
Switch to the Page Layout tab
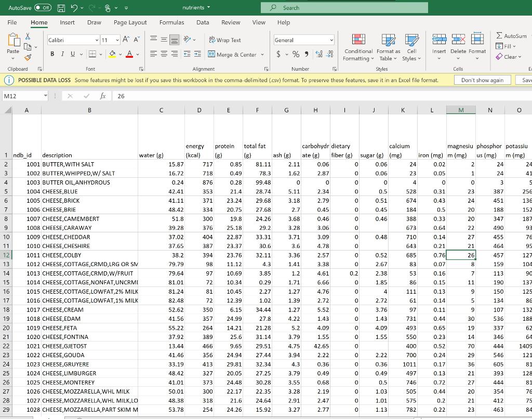point(130,22)
